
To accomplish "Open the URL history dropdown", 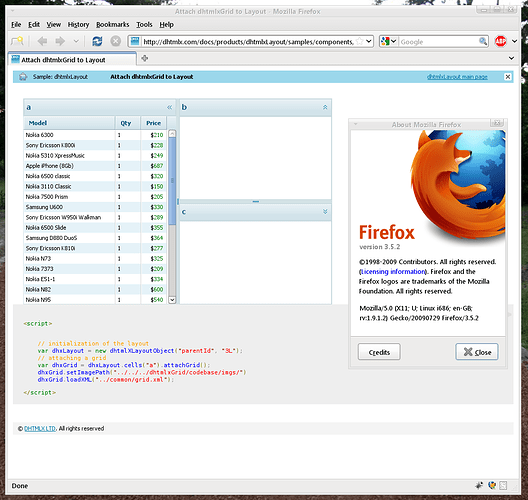I will pos(369,41).
